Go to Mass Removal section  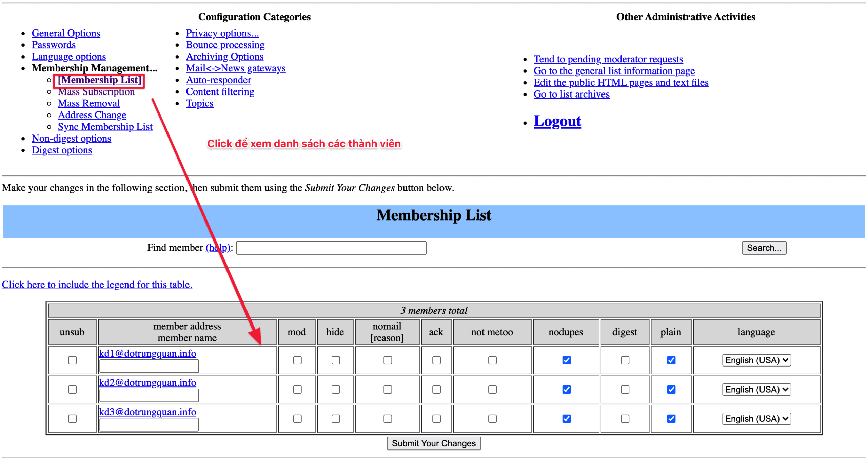click(88, 103)
